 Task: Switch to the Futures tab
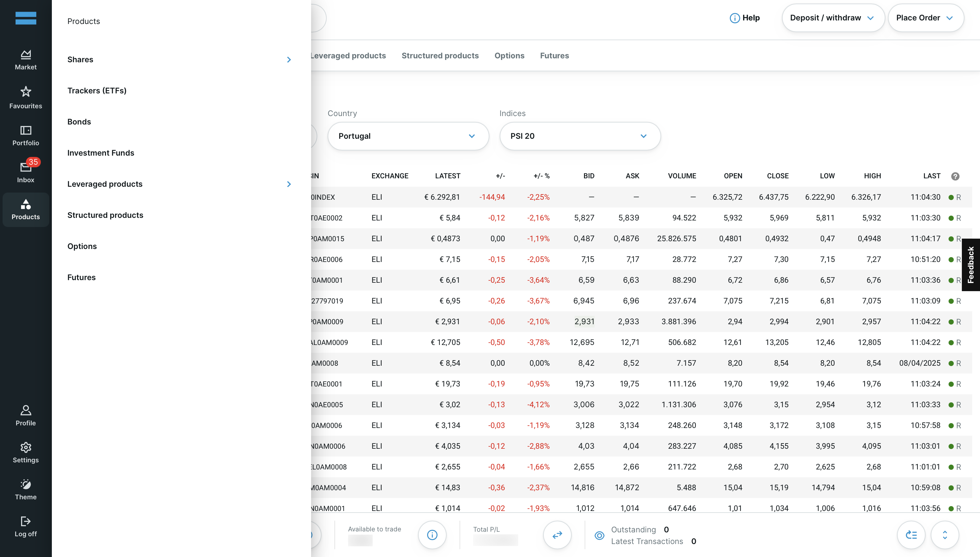pyautogui.click(x=554, y=56)
